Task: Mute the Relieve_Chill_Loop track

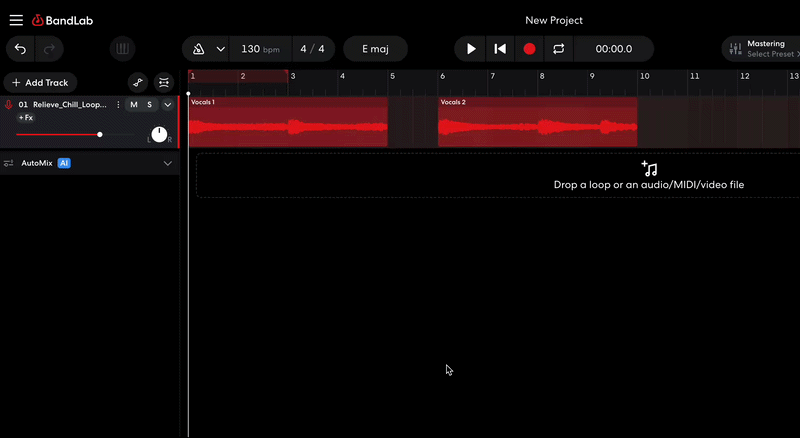Action: 133,105
